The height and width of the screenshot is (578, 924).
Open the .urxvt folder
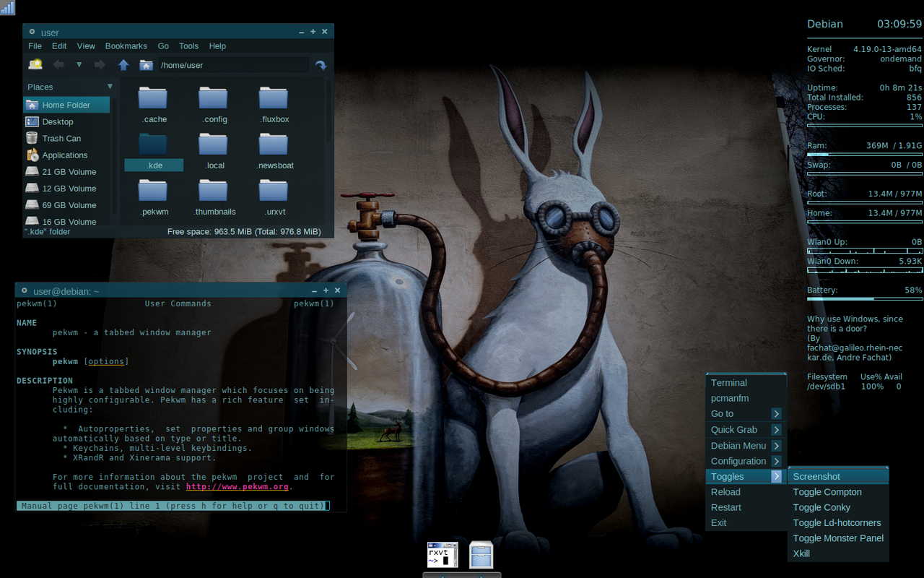pyautogui.click(x=274, y=198)
